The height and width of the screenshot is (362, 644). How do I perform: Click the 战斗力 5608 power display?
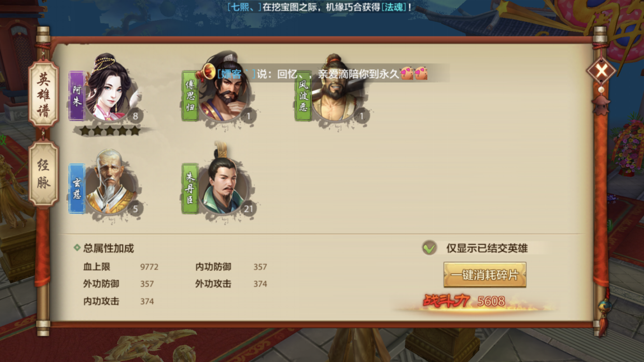tap(464, 301)
